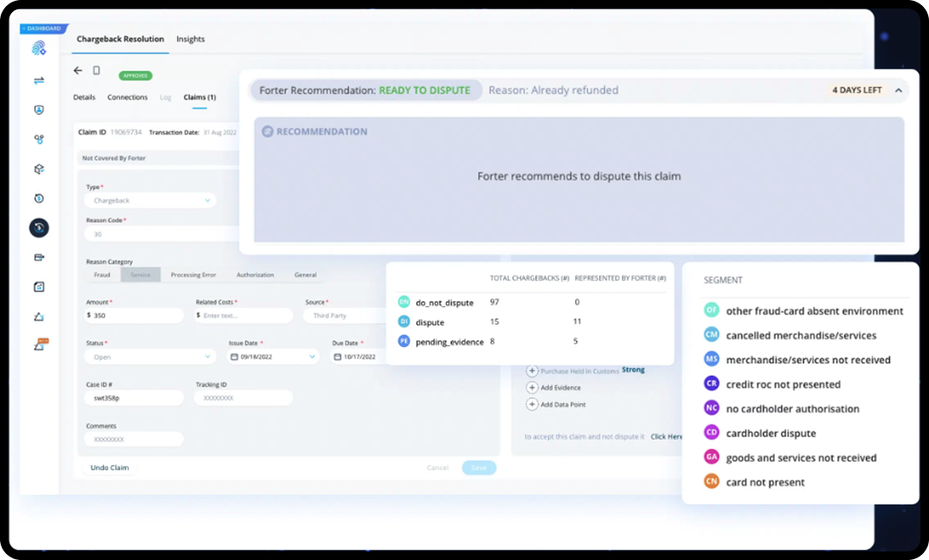The image size is (929, 560).
Task: Go back using the left arrow
Action: (x=78, y=71)
